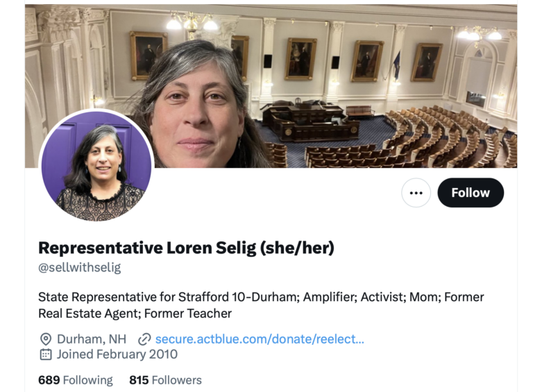This screenshot has height=392, width=533.
Task: Click the secure.actblue.com donate link
Action: pos(260,339)
